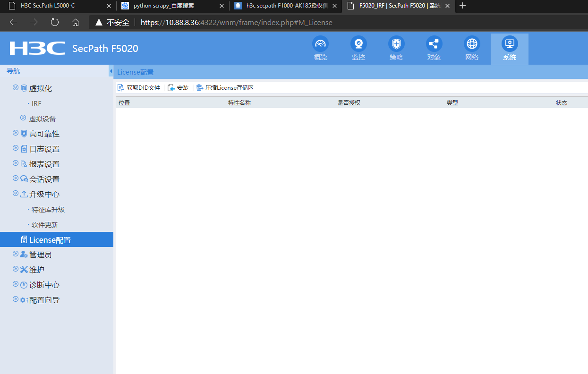This screenshot has width=588, height=374.
Task: Collapse the 升级中心 tree node
Action: point(16,194)
